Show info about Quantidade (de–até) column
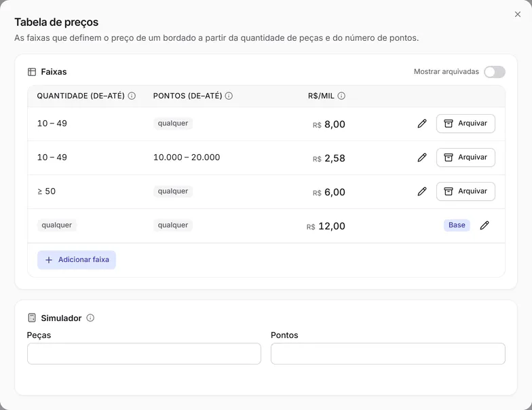The width and height of the screenshot is (532, 410). tap(132, 96)
